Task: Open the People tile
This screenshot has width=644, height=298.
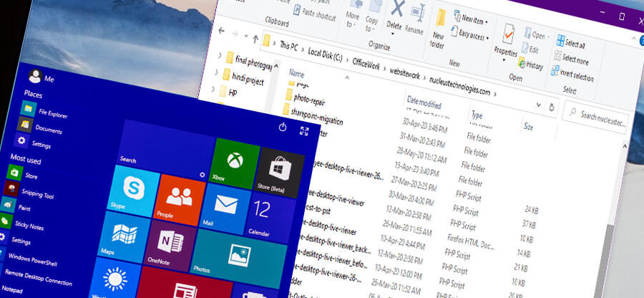Action: pyautogui.click(x=180, y=199)
